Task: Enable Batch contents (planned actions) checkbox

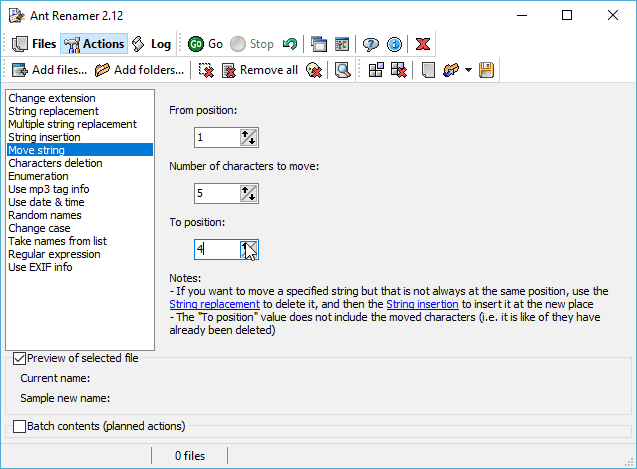Action: point(20,426)
